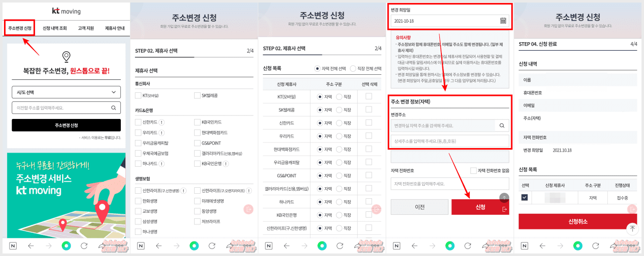
Task: Tick 선택 삭제 checkbox for GS&POINT row
Action: point(369,176)
